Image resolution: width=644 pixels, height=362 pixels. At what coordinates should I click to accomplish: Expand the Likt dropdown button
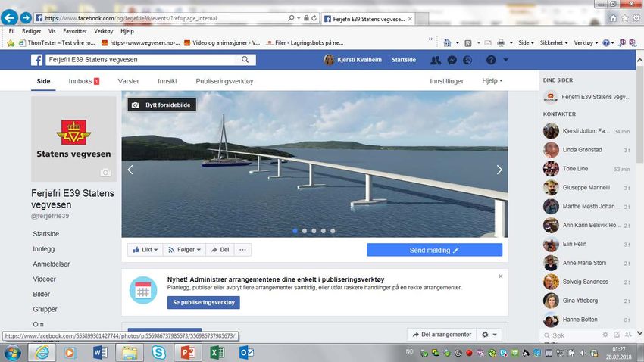[x=145, y=250]
